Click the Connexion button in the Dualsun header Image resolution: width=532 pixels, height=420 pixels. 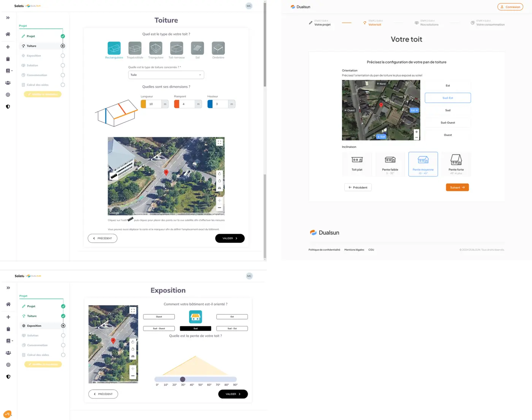point(510,7)
